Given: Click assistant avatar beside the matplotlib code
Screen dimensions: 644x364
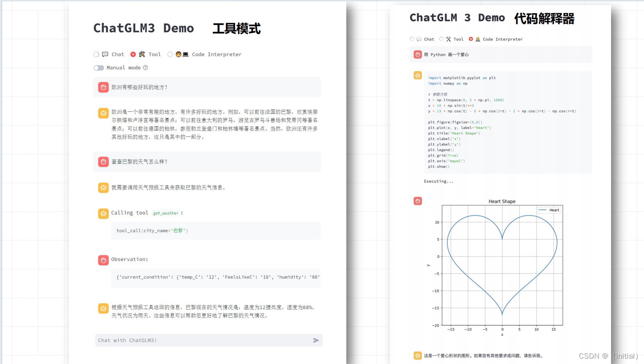Looking at the screenshot, I should 418,75.
